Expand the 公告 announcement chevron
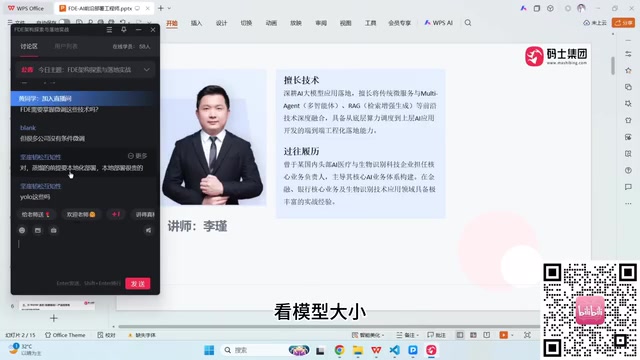The image size is (640, 360). (147, 70)
